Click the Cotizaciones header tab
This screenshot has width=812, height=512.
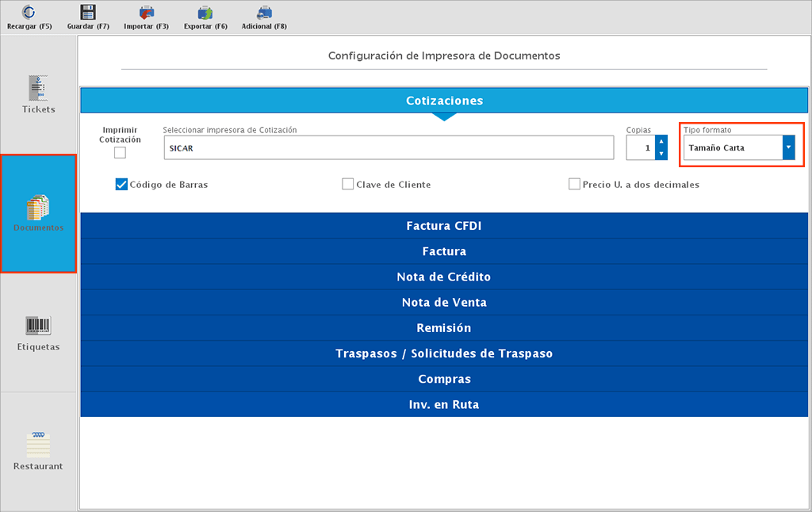[444, 101]
